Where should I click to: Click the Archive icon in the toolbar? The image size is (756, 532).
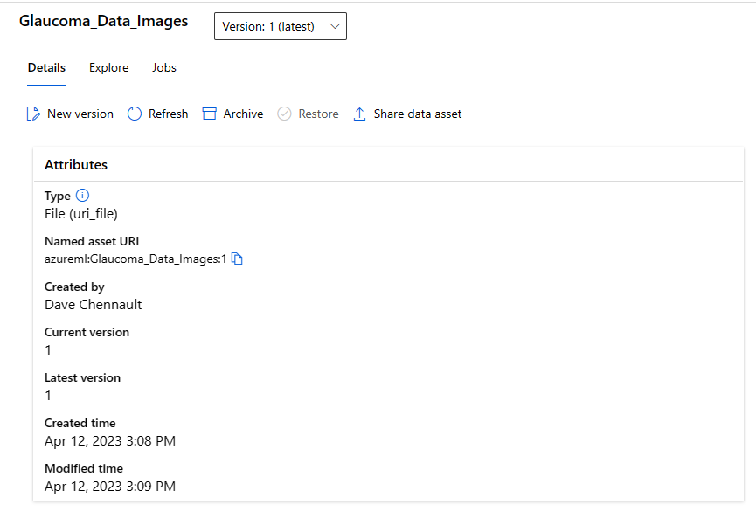coord(209,114)
